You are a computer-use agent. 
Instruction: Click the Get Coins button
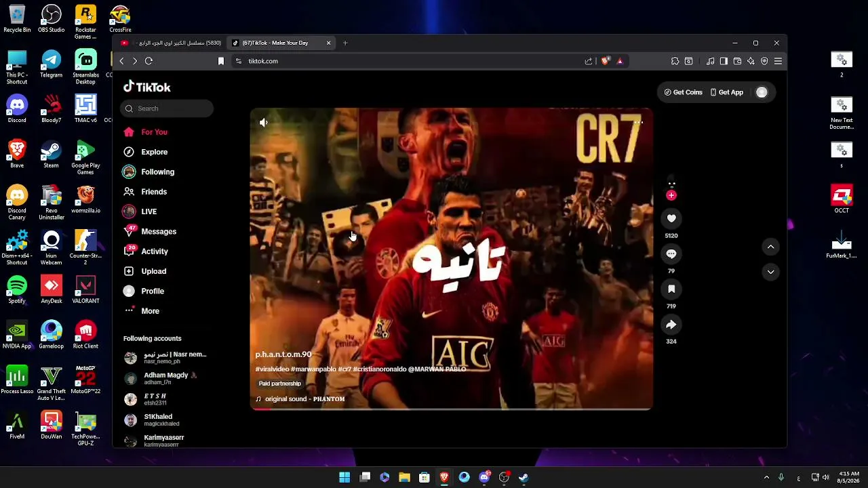click(683, 92)
